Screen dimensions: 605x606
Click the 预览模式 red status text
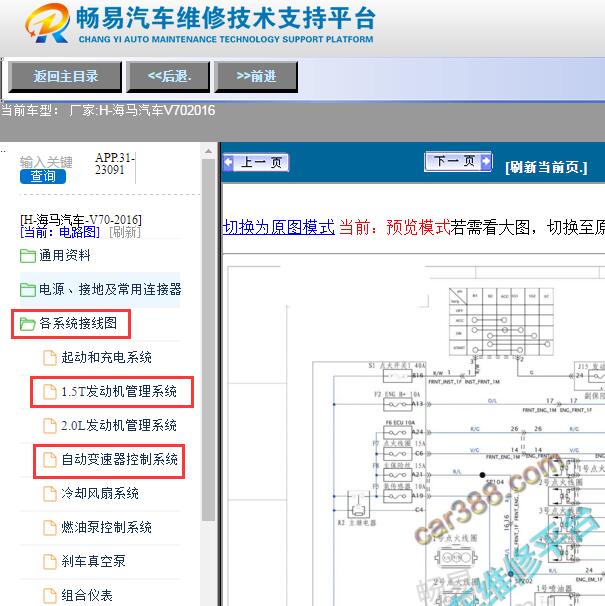(418, 227)
